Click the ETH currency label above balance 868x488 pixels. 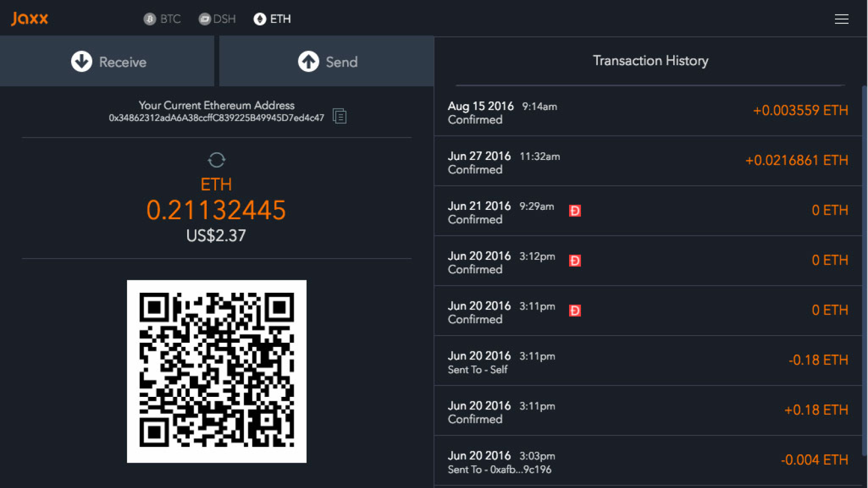[216, 184]
